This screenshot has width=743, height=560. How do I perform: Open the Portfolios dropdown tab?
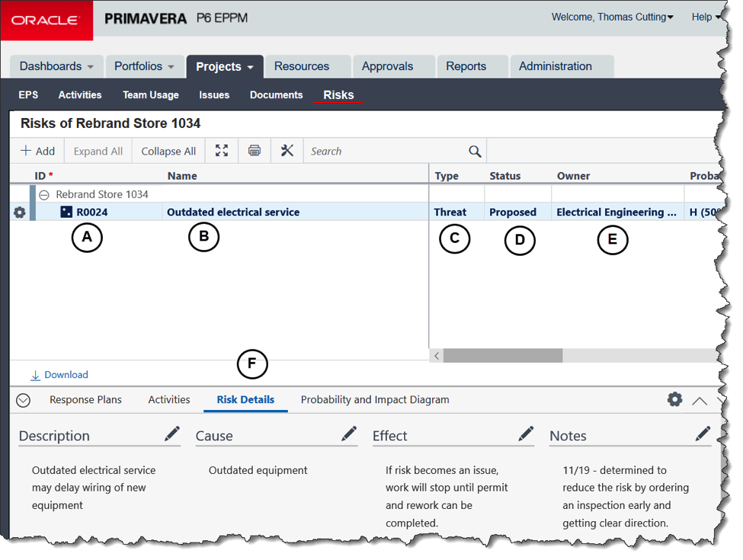coord(145,66)
